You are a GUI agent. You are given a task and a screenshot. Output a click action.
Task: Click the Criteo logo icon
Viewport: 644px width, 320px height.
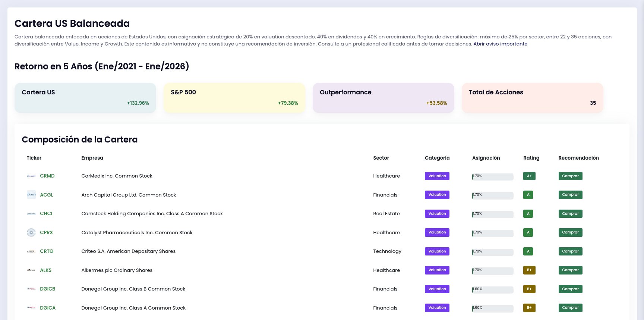(x=31, y=251)
